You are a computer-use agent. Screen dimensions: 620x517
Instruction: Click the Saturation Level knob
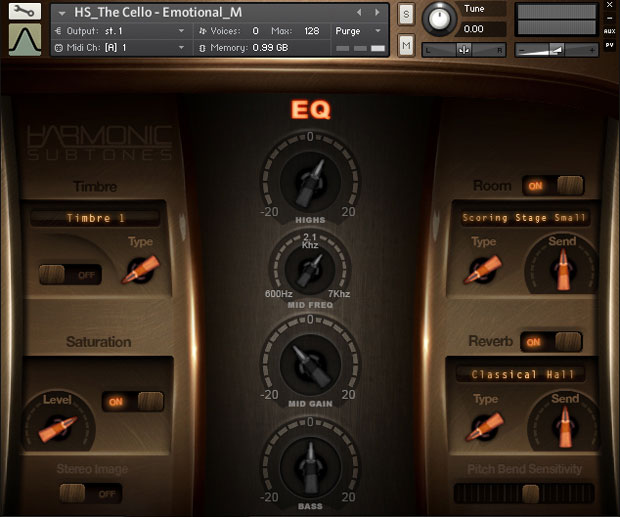57,427
